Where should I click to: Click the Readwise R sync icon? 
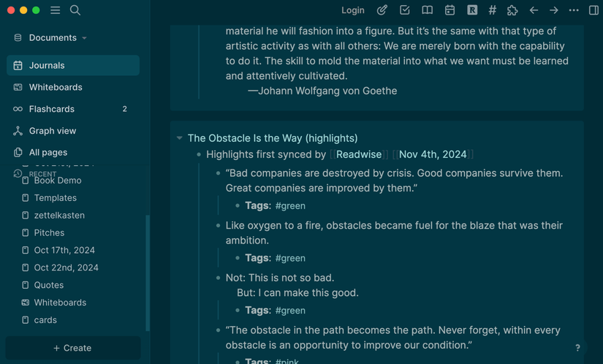click(x=472, y=10)
